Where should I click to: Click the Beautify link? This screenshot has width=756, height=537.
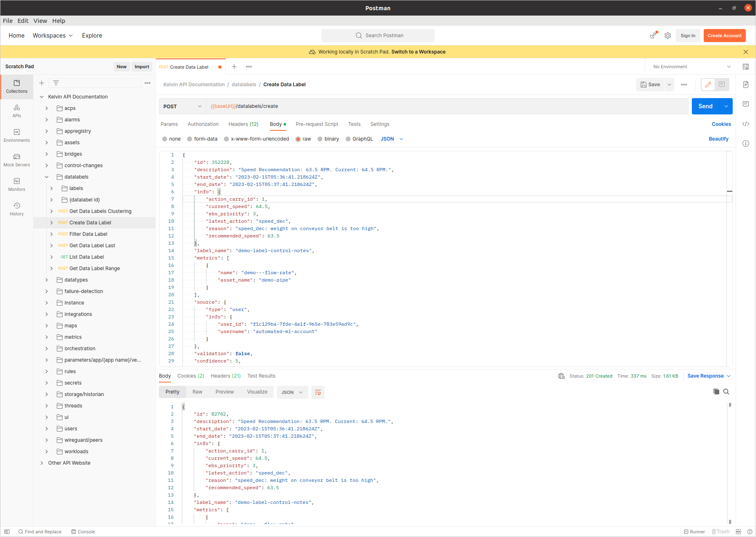pyautogui.click(x=718, y=139)
